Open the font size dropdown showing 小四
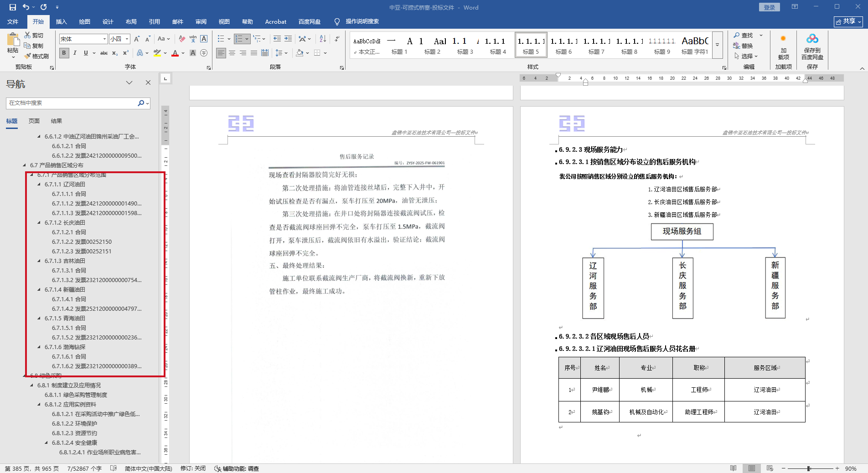 pos(127,39)
